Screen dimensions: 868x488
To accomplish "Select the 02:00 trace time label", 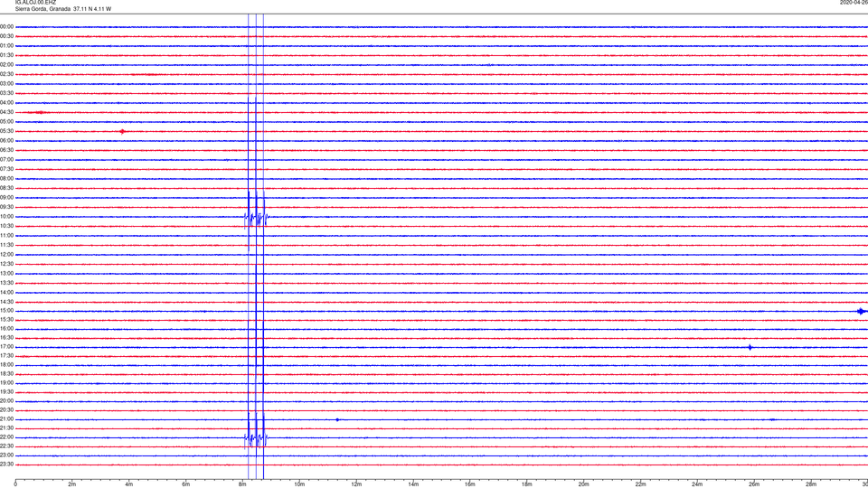I will click(x=6, y=65).
